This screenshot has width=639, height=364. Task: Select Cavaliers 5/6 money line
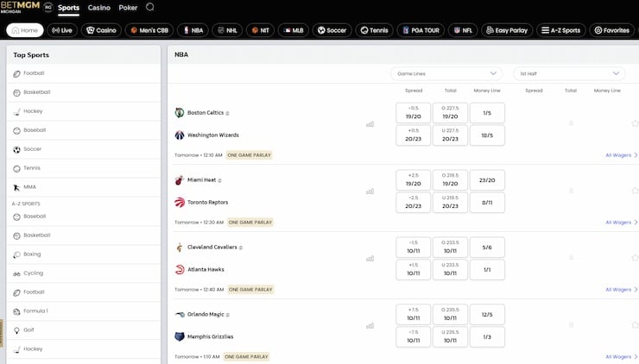487,248
